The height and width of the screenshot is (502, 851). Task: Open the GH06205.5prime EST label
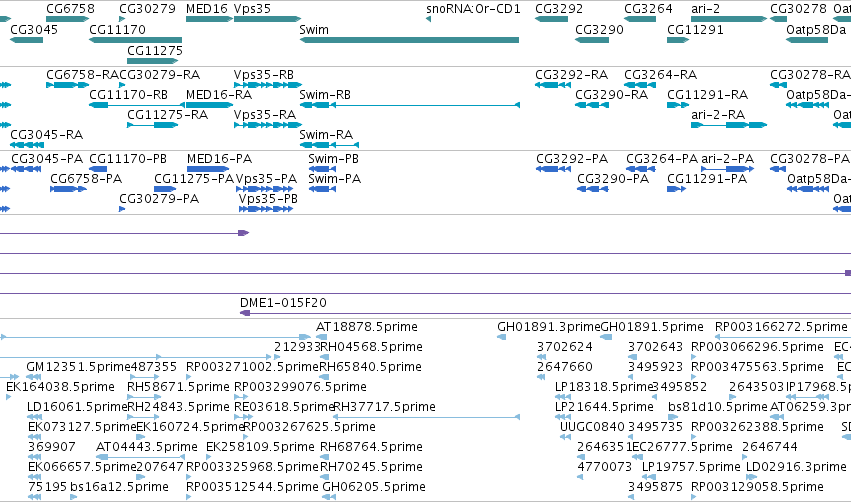(x=374, y=487)
